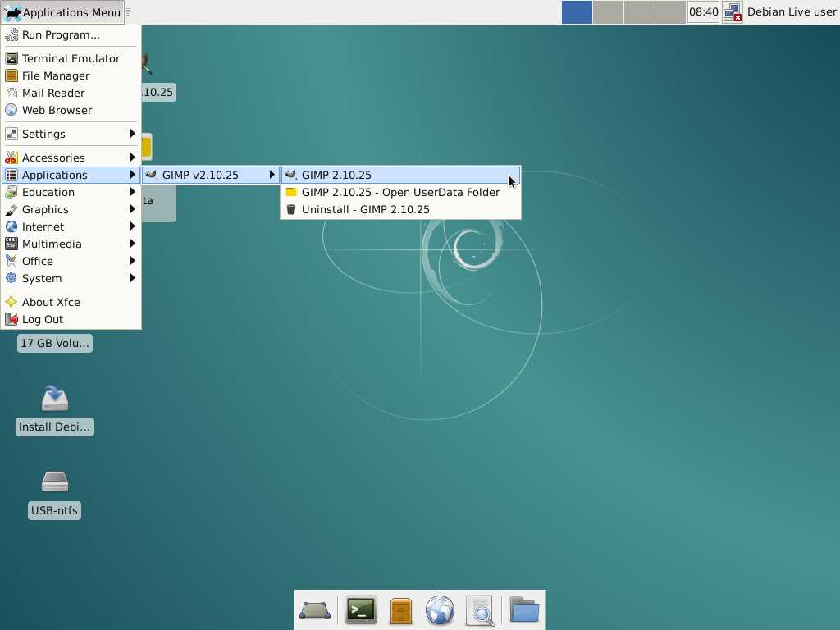
Task: Click the network status tray icon
Action: [732, 12]
